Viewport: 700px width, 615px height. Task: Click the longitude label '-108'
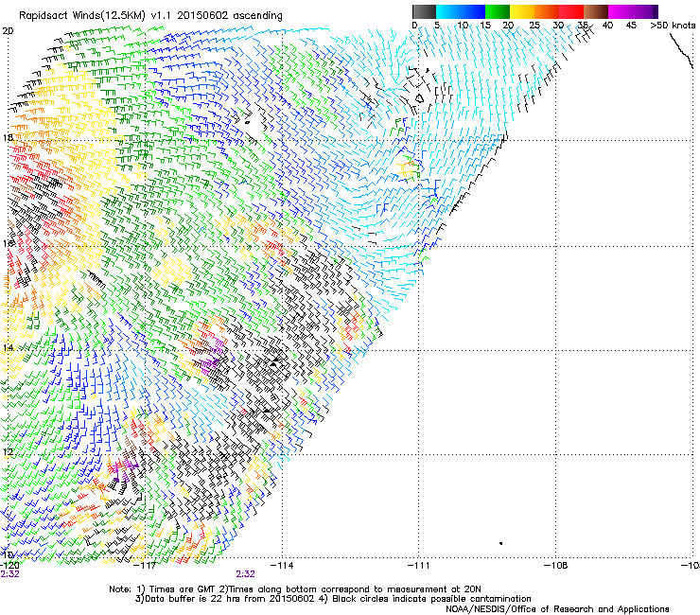[x=556, y=565]
